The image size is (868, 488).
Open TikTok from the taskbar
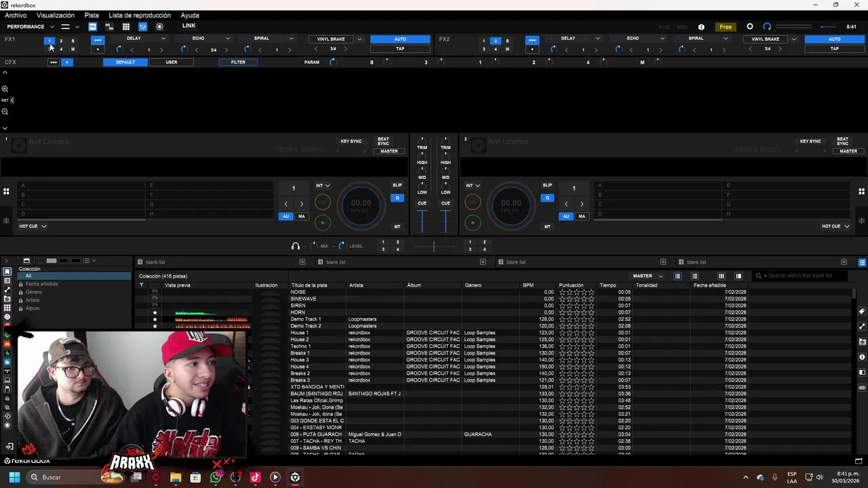pyautogui.click(x=255, y=477)
